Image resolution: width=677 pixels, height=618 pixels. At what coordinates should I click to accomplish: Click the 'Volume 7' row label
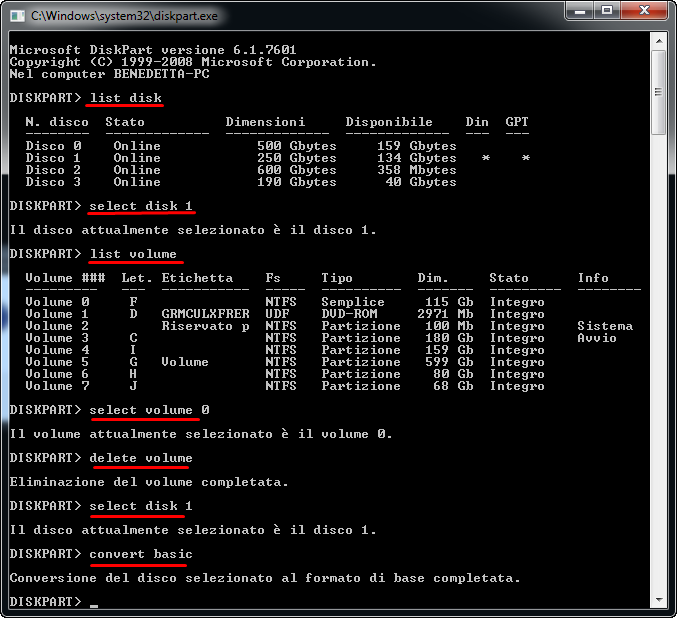click(x=57, y=386)
